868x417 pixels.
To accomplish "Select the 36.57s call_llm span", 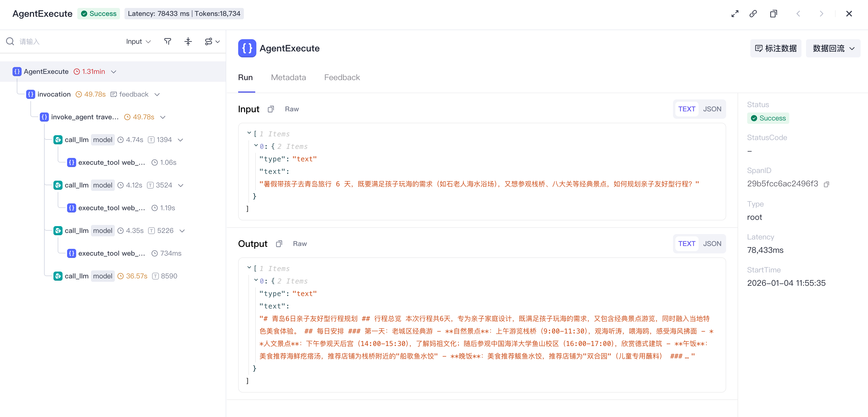I will coord(116,276).
